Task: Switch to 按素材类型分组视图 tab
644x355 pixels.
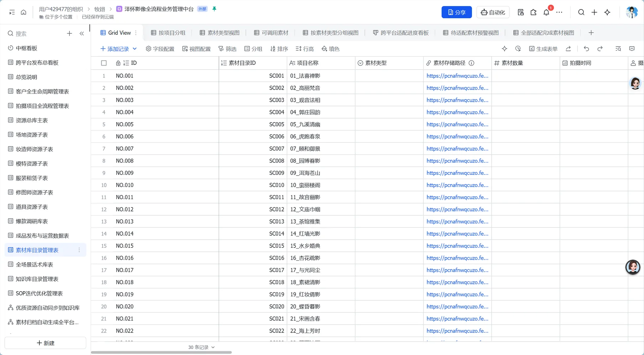Action: pyautogui.click(x=331, y=33)
